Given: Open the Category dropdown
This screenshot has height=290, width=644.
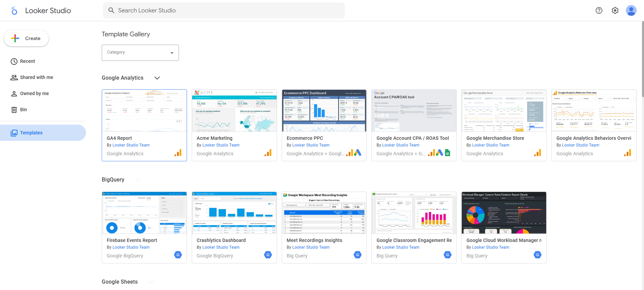Looking at the screenshot, I should 140,53.
